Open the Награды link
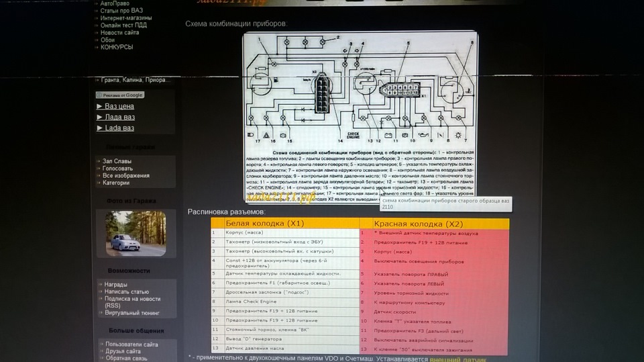This screenshot has width=644, height=362. click(115, 285)
